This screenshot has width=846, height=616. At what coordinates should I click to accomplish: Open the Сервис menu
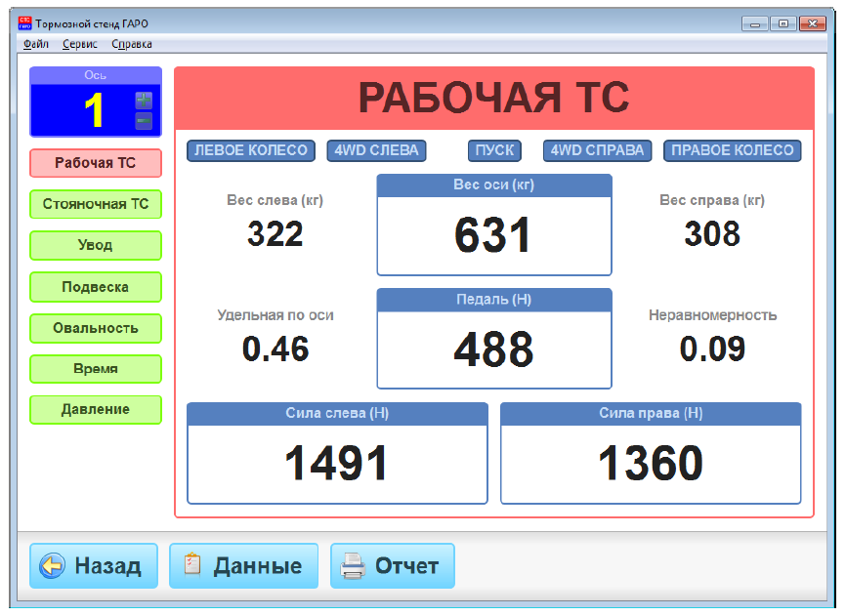[80, 44]
